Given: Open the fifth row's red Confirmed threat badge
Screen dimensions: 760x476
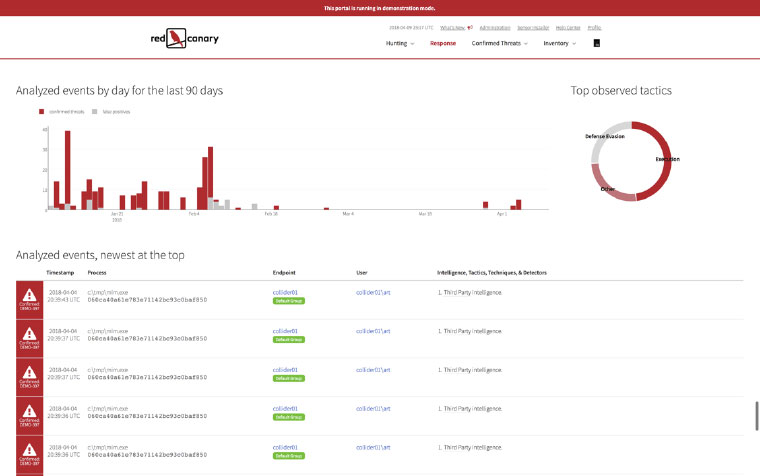Looking at the screenshot, I should click(x=29, y=450).
